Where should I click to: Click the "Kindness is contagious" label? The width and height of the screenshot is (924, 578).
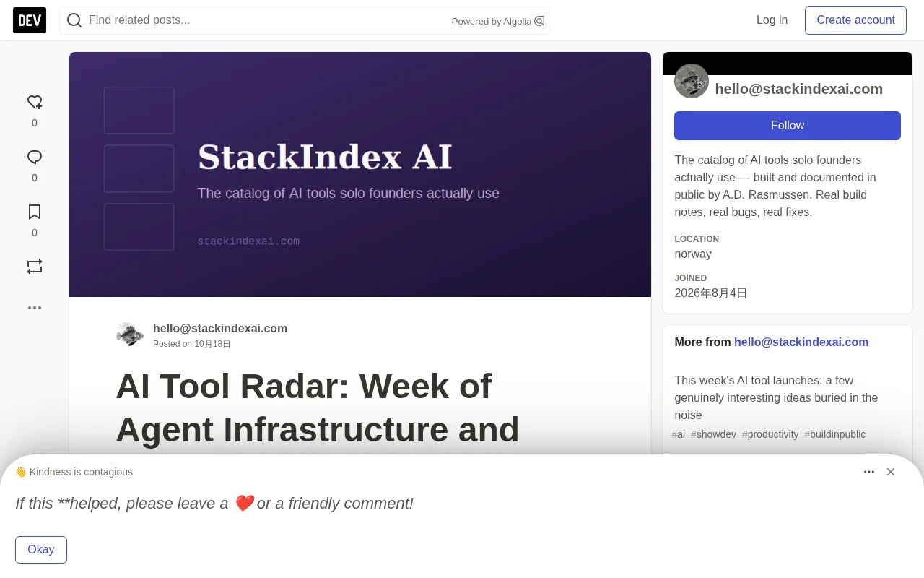81,472
